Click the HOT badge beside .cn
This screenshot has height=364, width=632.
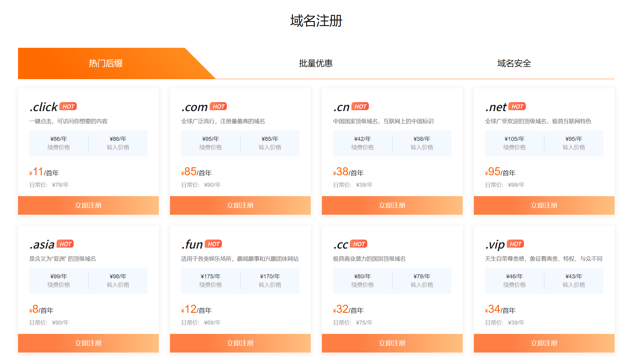click(x=360, y=106)
